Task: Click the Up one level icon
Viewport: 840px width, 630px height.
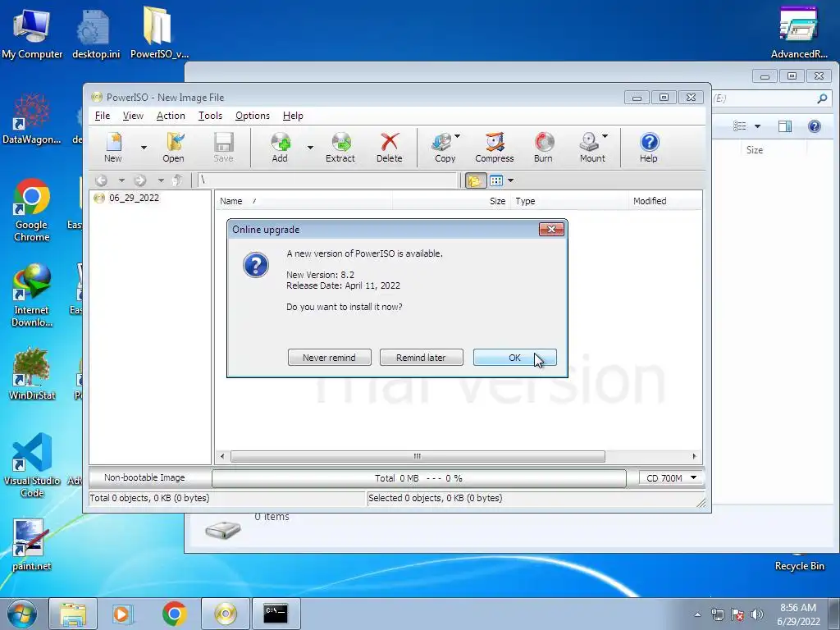Action: pos(177,180)
